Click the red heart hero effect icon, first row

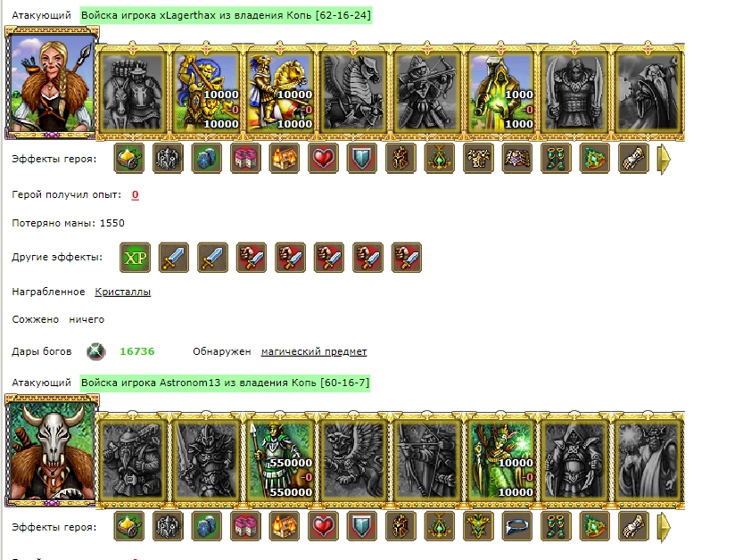tap(323, 158)
